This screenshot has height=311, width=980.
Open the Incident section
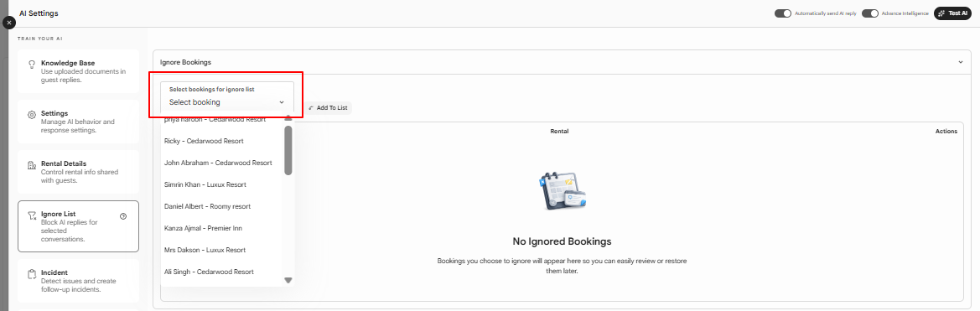[78, 281]
